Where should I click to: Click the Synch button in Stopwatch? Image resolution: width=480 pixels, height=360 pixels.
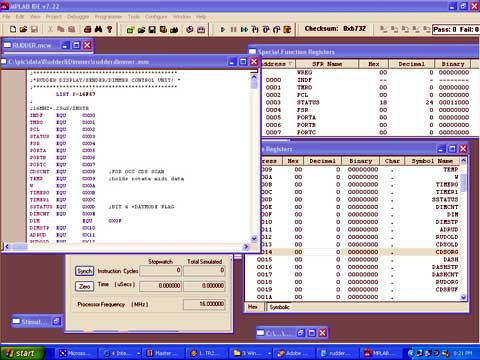84,271
